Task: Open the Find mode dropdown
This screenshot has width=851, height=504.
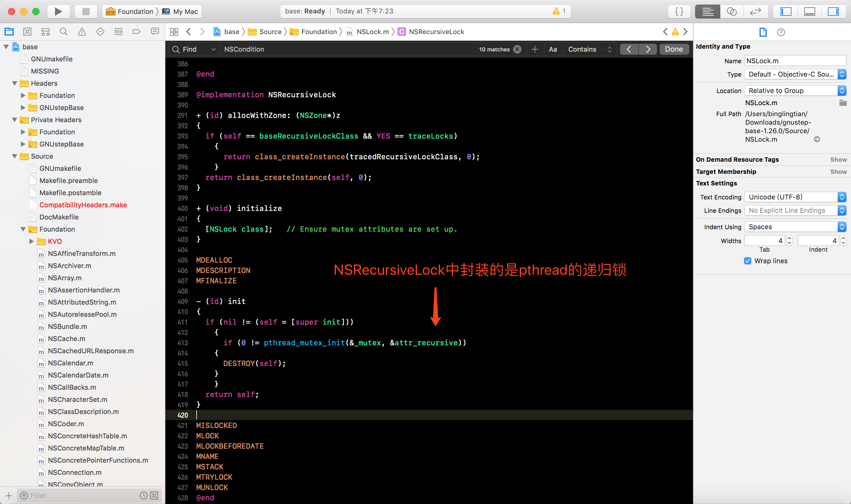Action: click(x=194, y=49)
